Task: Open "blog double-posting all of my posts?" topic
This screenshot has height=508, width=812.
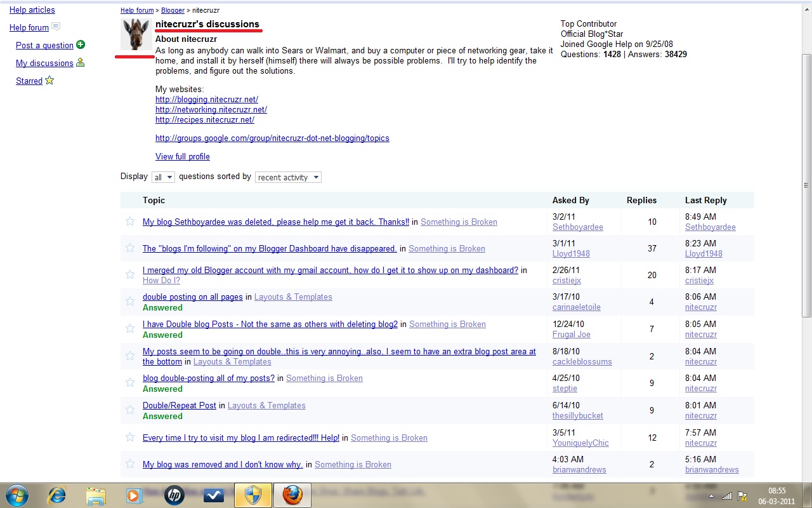Action: [x=209, y=378]
